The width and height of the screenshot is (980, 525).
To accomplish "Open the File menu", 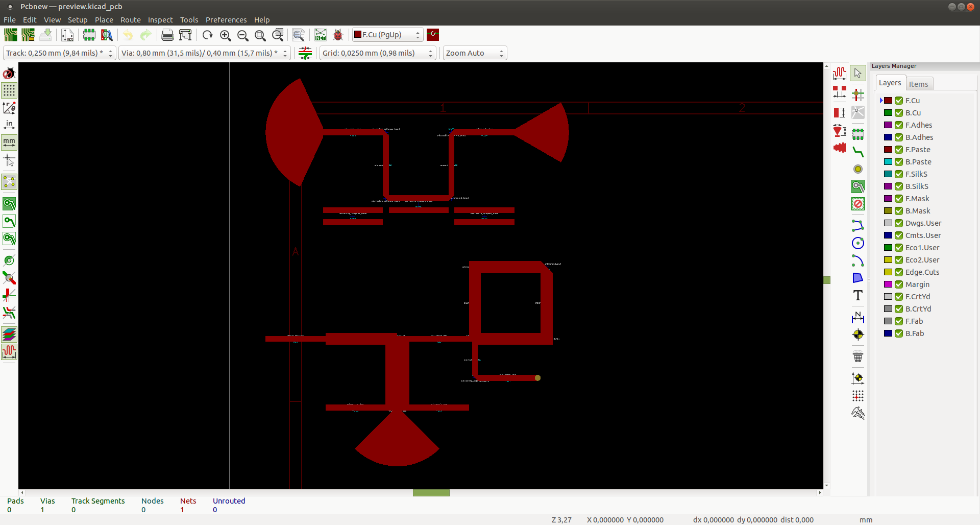I will [x=10, y=20].
